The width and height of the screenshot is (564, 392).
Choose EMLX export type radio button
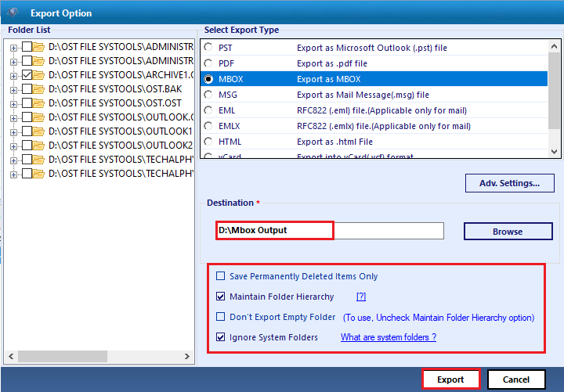coord(208,126)
